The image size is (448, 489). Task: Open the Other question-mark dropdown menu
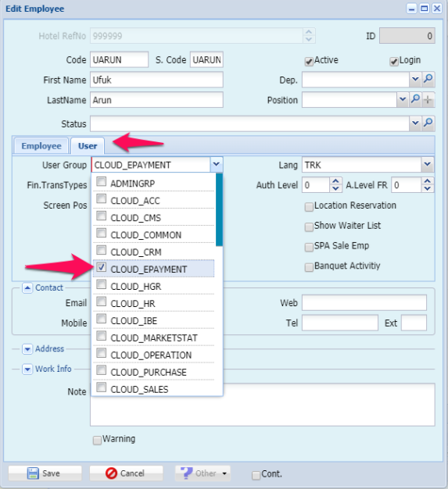coord(203,473)
